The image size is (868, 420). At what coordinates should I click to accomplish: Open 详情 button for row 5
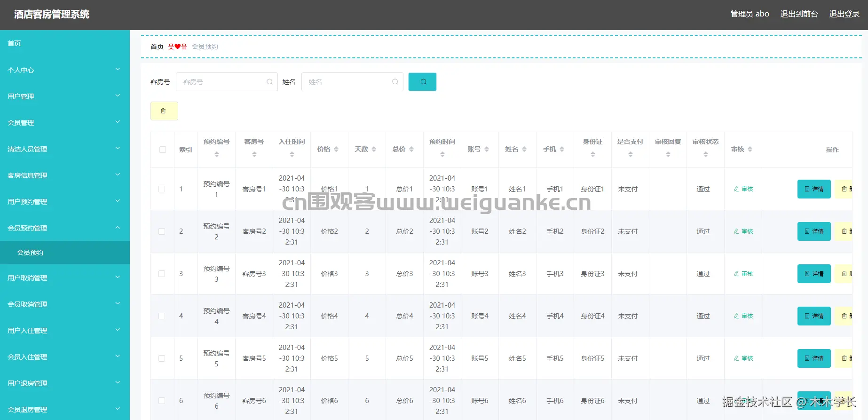pos(814,358)
